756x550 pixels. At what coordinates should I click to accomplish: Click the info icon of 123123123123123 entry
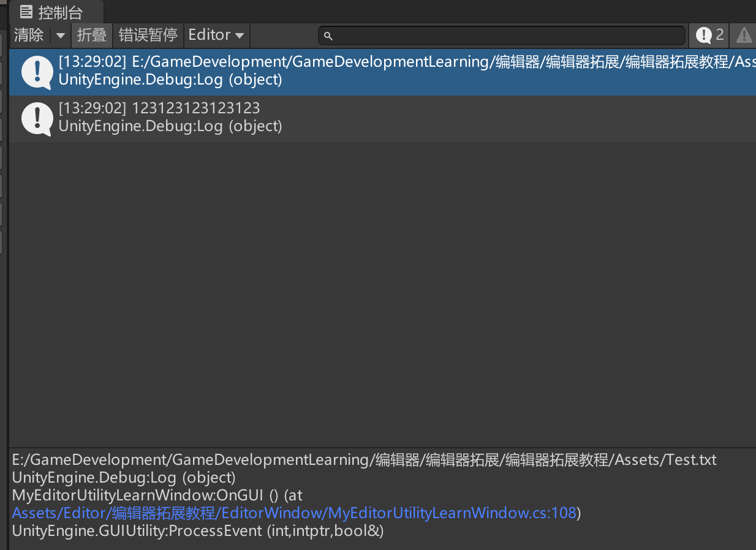(37, 118)
